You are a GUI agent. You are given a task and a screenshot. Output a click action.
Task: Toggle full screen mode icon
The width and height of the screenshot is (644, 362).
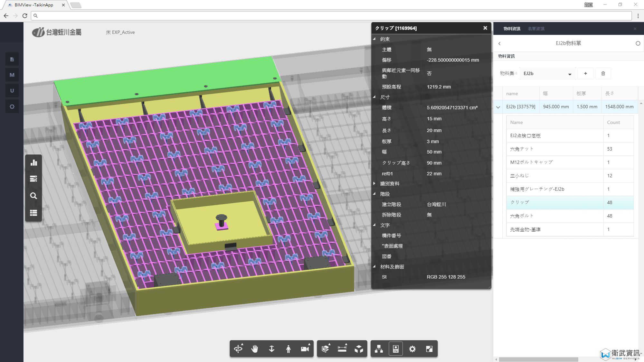429,349
